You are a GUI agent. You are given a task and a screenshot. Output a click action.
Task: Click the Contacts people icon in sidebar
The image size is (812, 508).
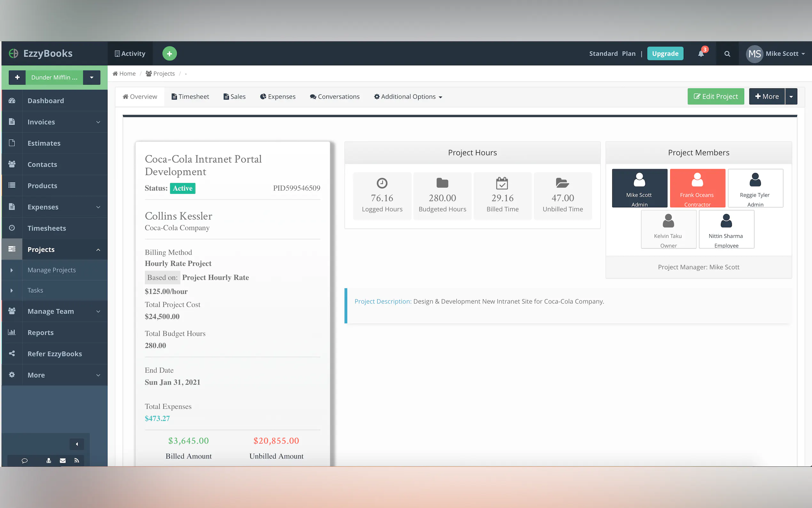point(12,164)
